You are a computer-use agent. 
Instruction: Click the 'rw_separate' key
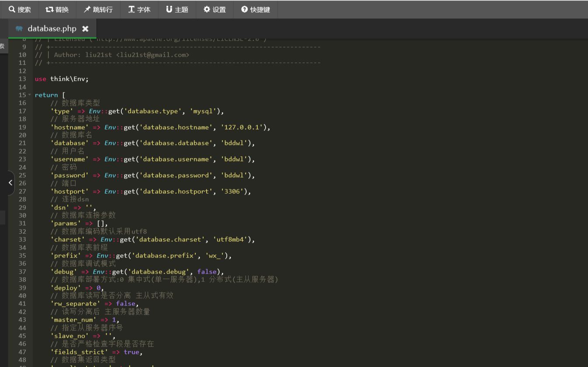[x=75, y=304]
